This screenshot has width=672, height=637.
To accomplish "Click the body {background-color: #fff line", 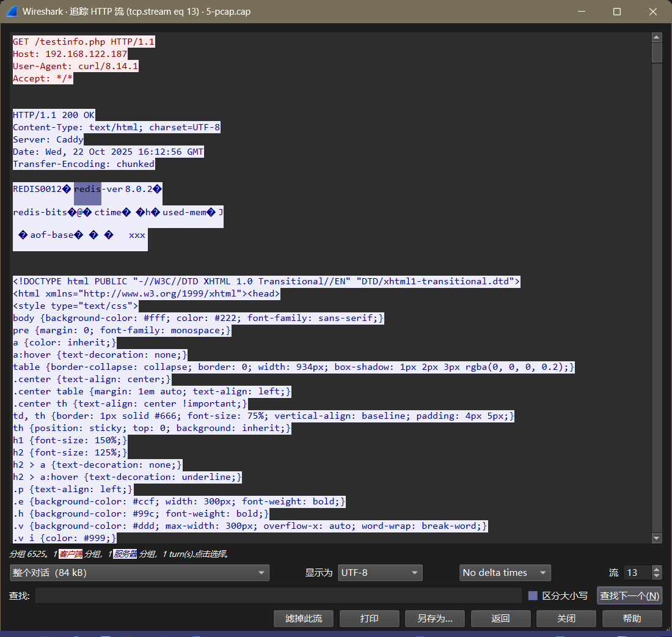I will (198, 318).
